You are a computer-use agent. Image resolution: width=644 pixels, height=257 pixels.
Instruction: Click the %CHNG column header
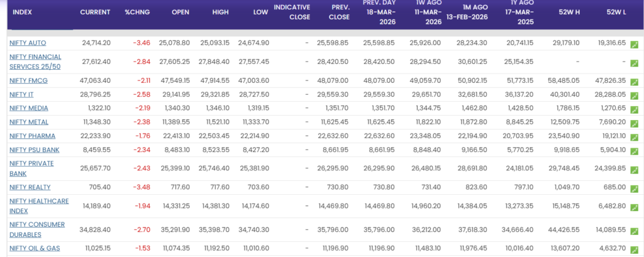point(136,12)
